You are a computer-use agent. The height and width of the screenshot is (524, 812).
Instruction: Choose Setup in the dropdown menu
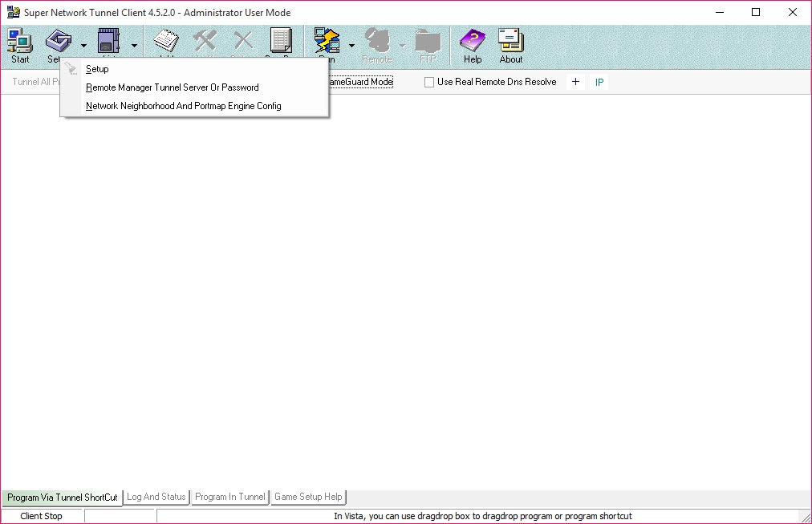(x=194, y=69)
